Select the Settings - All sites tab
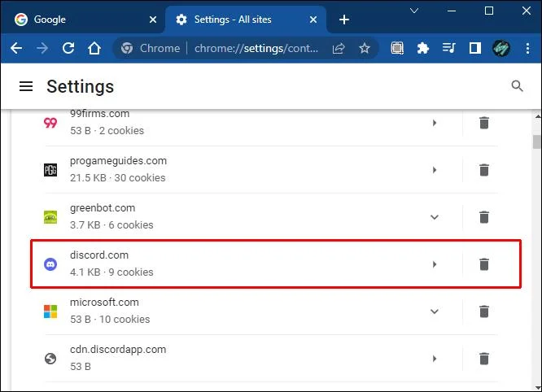The width and height of the screenshot is (542, 392). click(x=246, y=20)
